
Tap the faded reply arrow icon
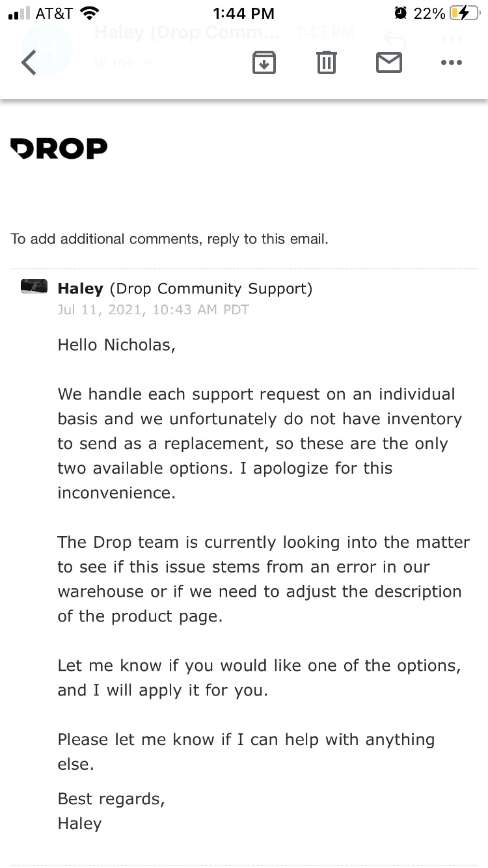[x=394, y=39]
